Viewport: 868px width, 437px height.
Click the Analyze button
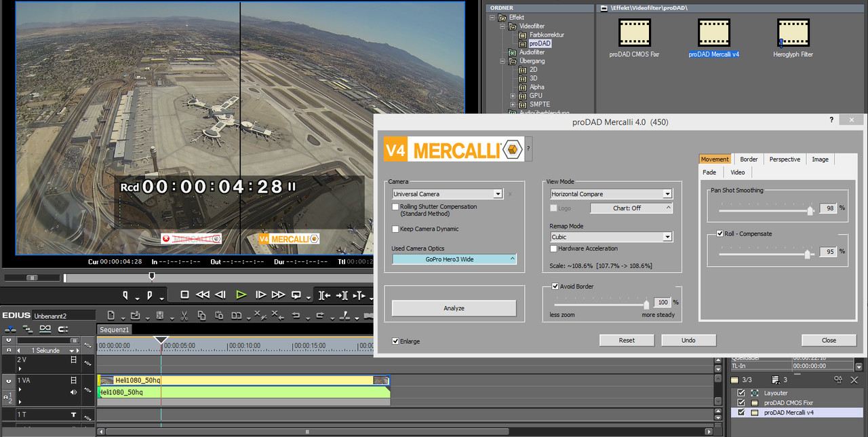pyautogui.click(x=454, y=308)
